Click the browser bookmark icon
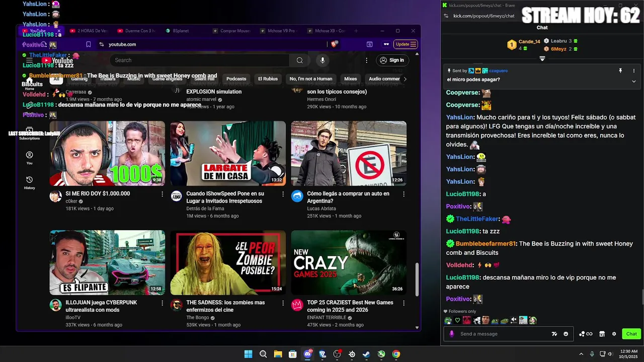644x362 pixels. 89,44
